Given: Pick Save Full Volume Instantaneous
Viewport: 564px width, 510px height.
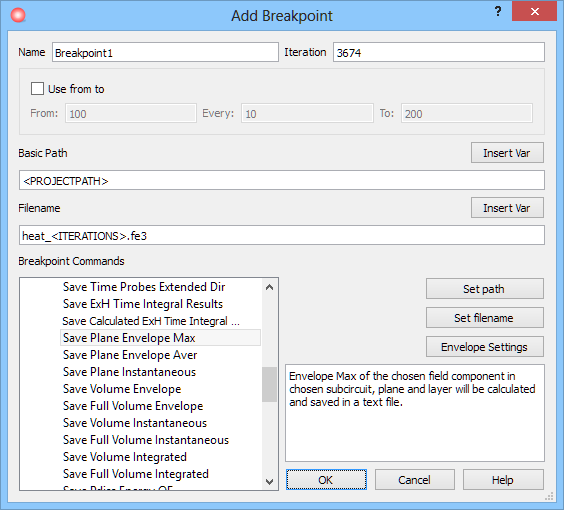Looking at the screenshot, I should tap(146, 440).
